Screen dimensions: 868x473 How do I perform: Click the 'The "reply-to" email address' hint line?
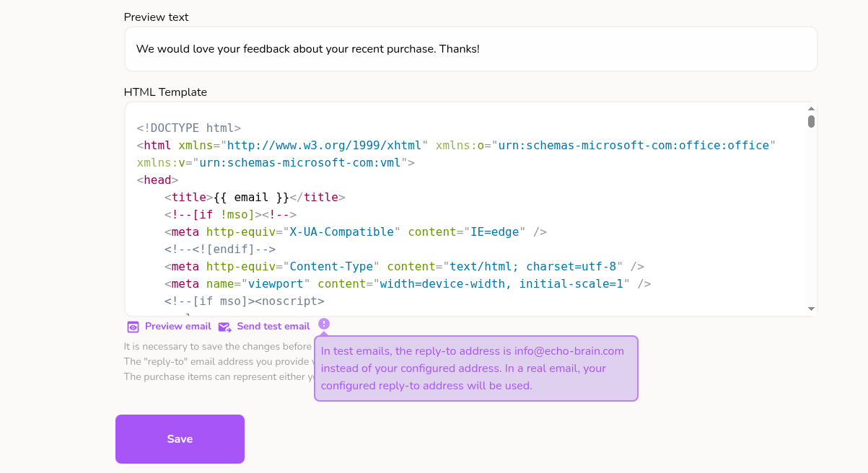[219, 361]
